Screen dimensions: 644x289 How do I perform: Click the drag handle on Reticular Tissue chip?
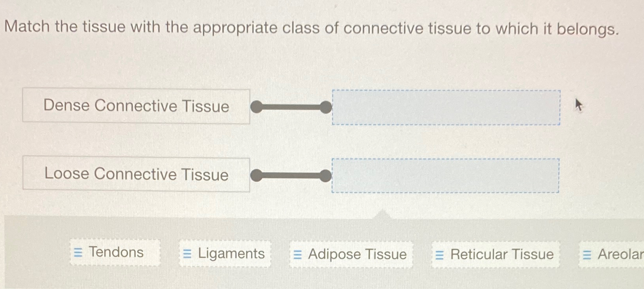pos(439,254)
